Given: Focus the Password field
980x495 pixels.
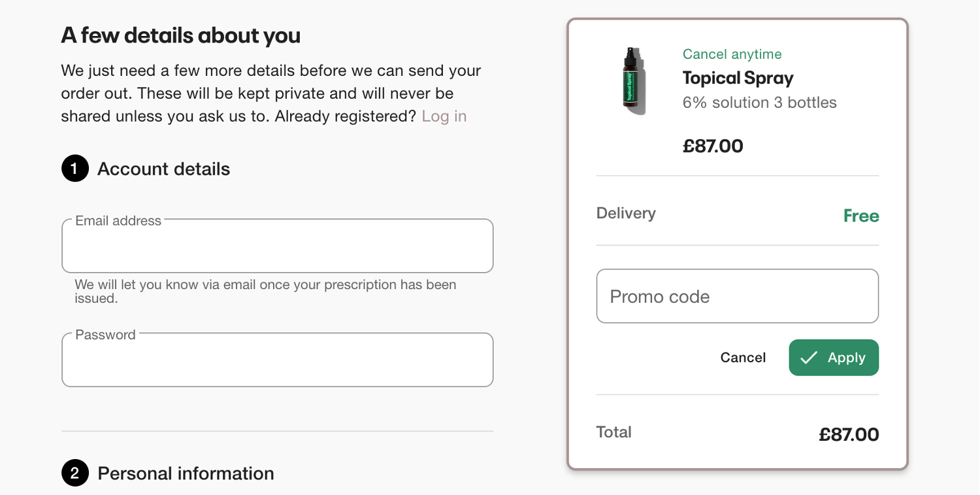Looking at the screenshot, I should 277,360.
